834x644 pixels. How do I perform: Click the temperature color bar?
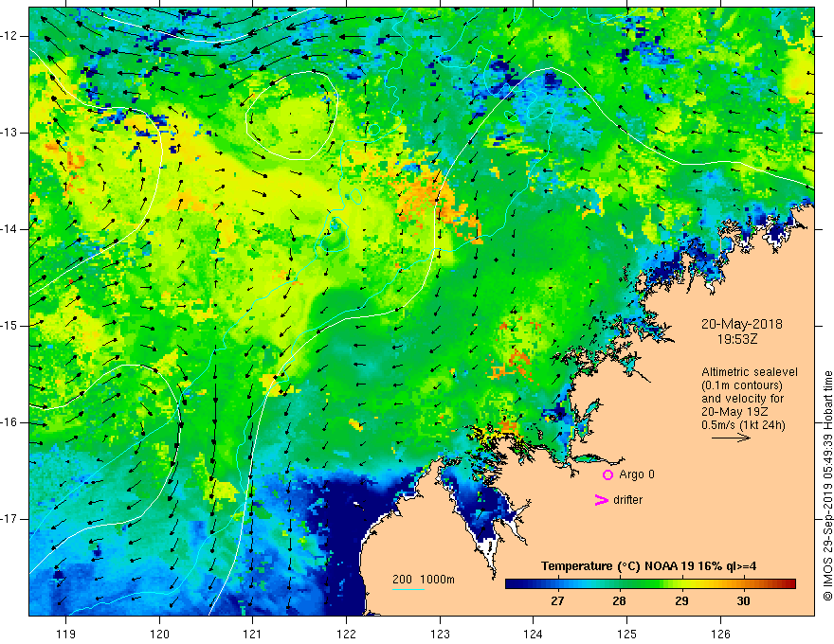coord(650,584)
